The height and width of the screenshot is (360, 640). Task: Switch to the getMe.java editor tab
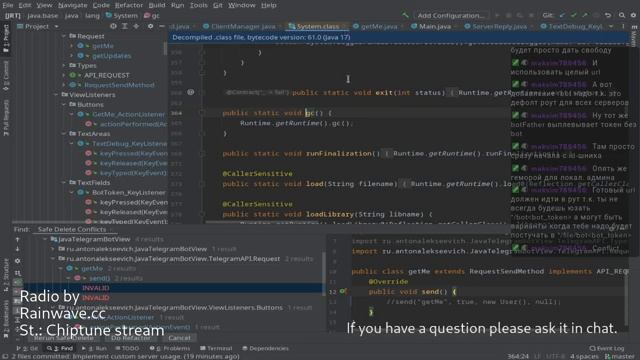point(375,26)
